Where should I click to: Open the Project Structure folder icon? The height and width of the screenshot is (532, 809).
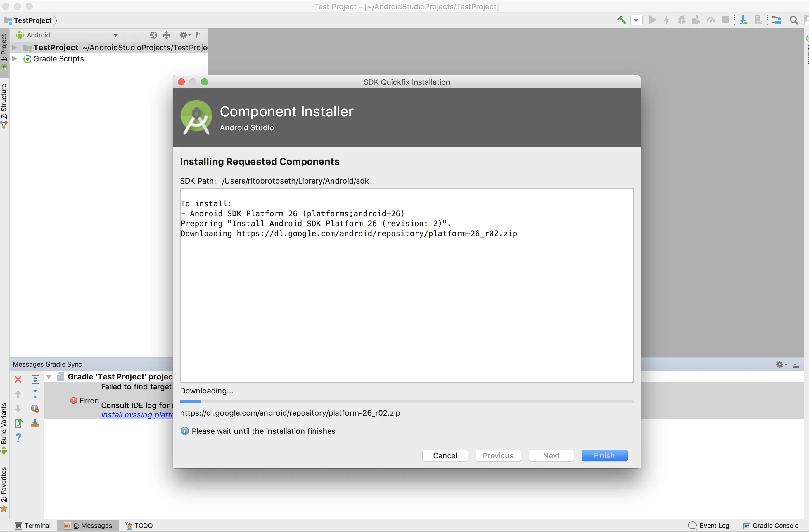click(776, 20)
